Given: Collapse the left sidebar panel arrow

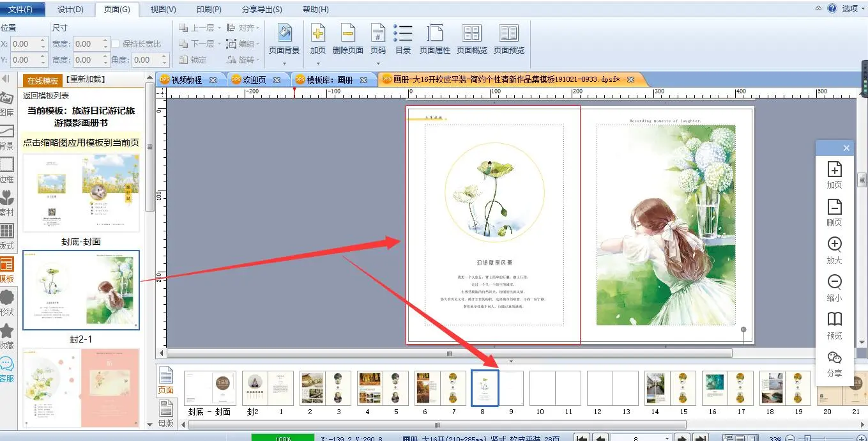Looking at the screenshot, I should [x=6, y=79].
